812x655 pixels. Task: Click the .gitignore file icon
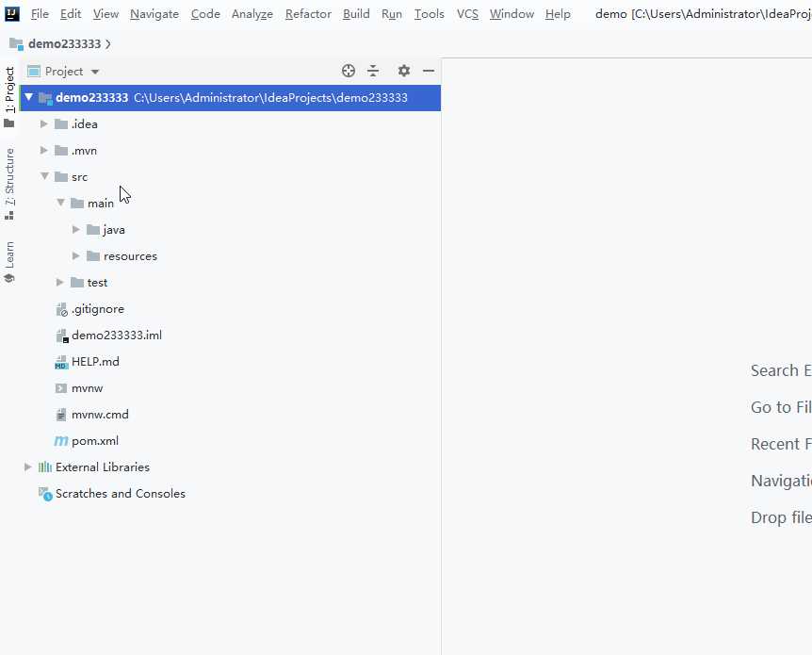click(x=61, y=309)
